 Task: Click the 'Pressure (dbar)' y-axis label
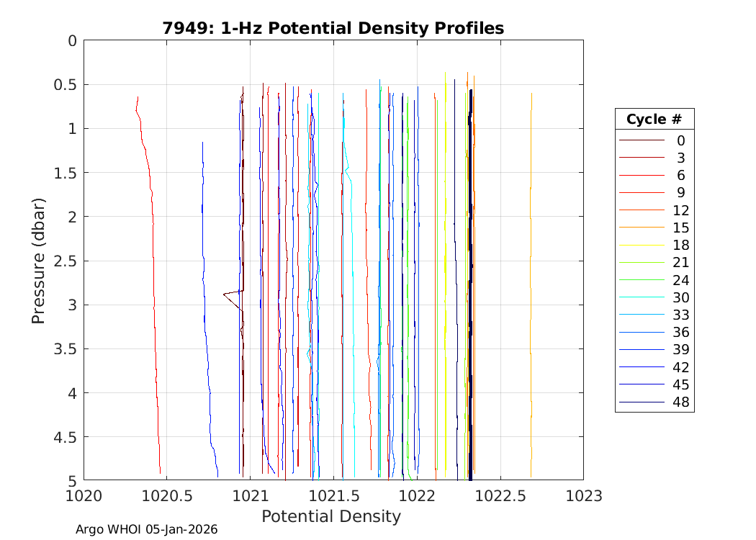[x=39, y=261]
